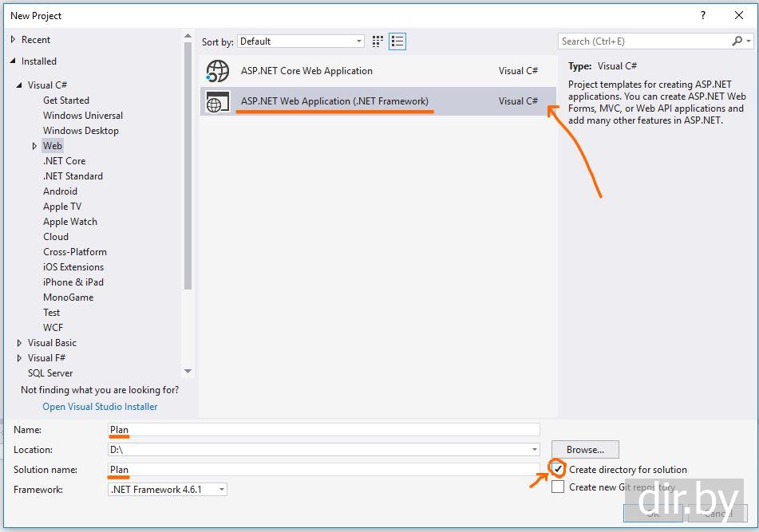Select .NET Standard category

[73, 176]
